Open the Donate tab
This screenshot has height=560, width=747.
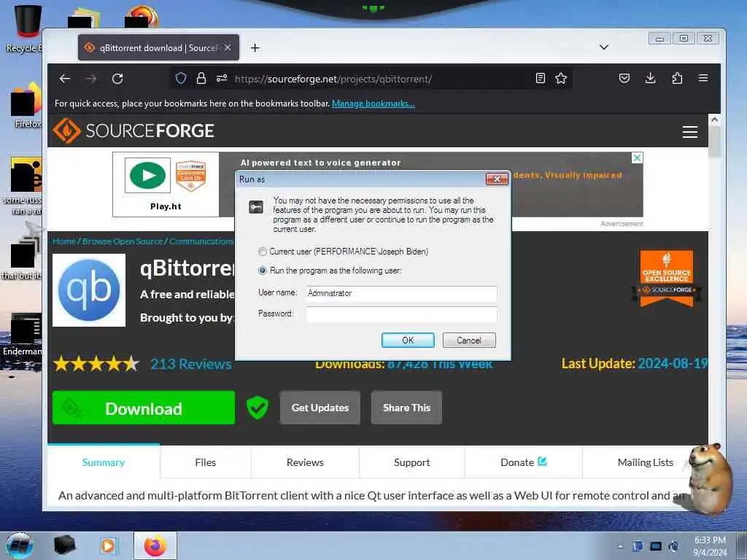(523, 462)
